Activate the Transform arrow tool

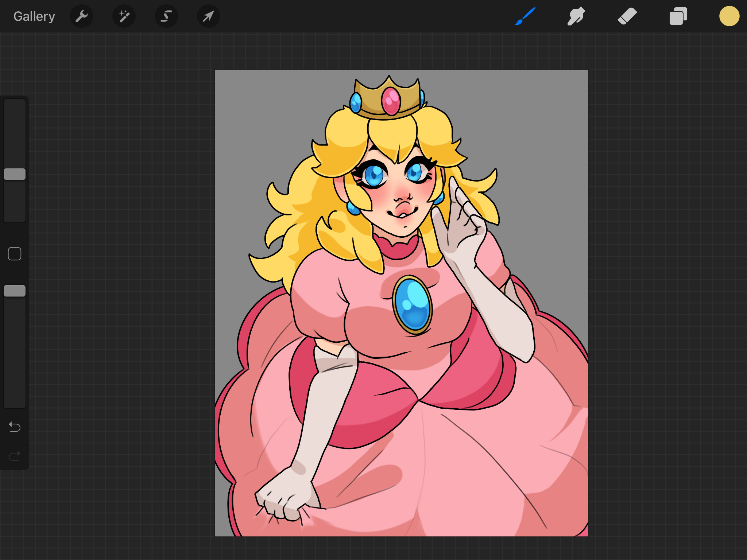pos(209,16)
